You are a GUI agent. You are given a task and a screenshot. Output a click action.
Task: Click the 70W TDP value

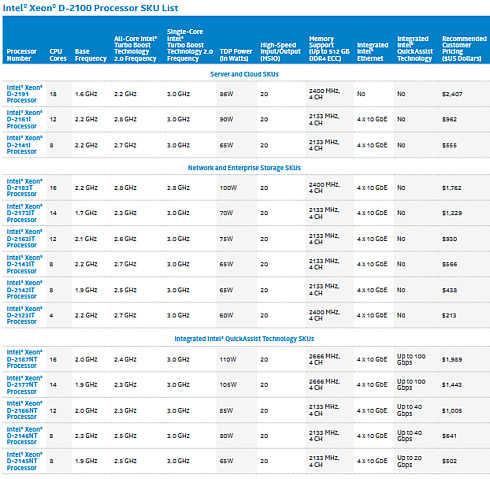point(226,213)
